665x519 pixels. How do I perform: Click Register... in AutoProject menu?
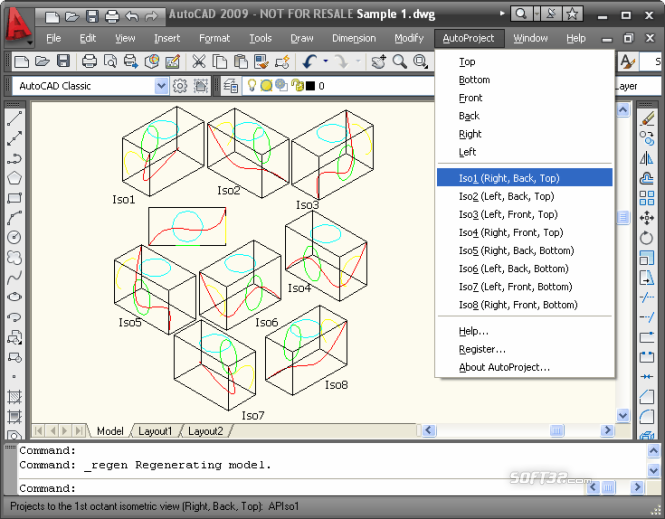point(525,349)
